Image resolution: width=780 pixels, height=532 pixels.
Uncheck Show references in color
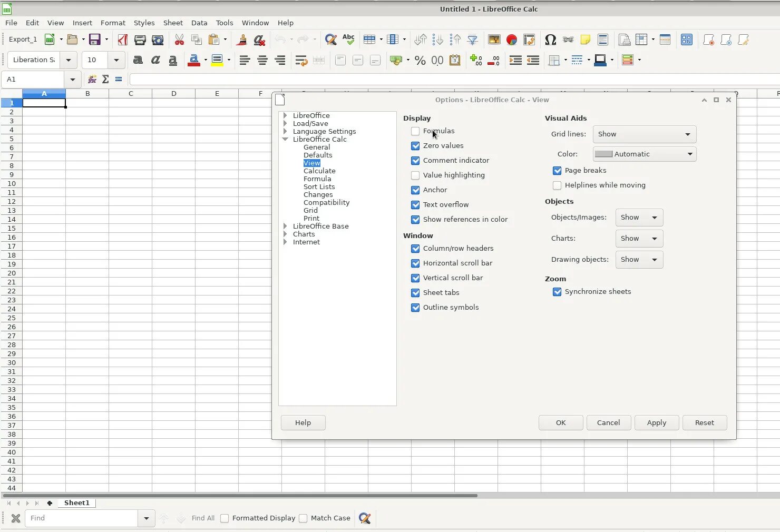click(x=415, y=220)
